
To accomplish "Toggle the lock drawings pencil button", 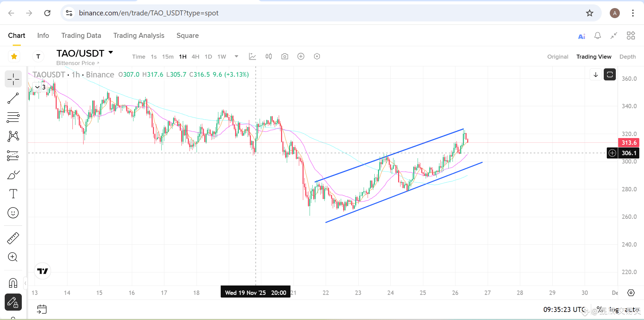I will tap(13, 302).
